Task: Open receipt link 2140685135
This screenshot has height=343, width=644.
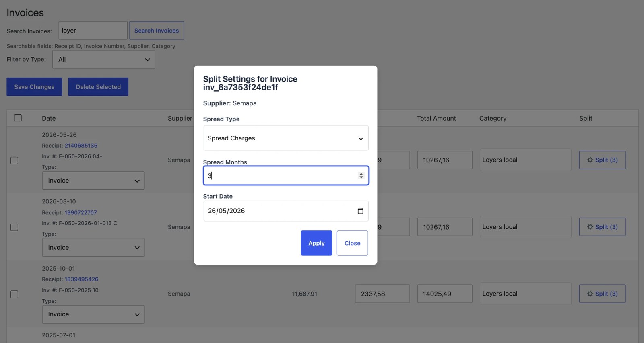Action: point(81,146)
